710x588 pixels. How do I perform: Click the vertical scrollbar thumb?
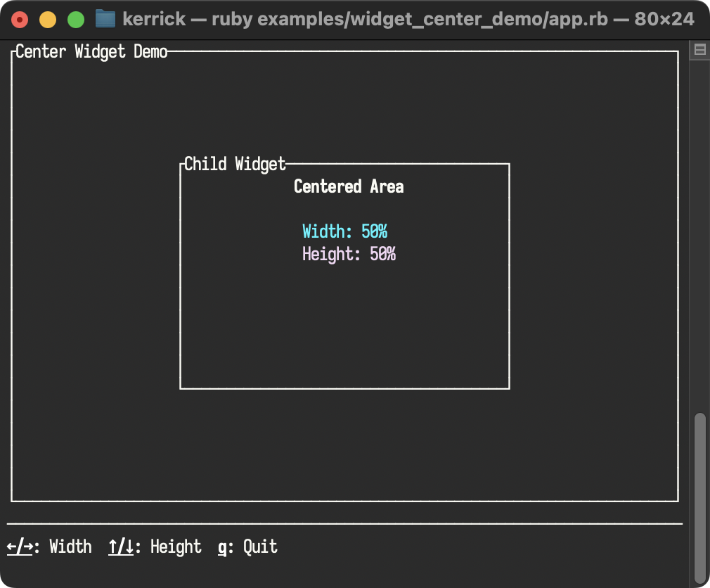pos(700,498)
